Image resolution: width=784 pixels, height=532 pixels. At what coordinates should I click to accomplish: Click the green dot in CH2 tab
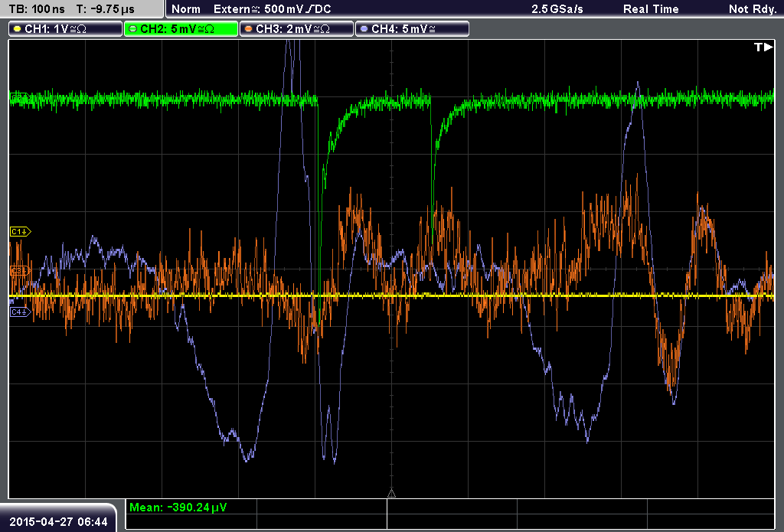[133, 29]
